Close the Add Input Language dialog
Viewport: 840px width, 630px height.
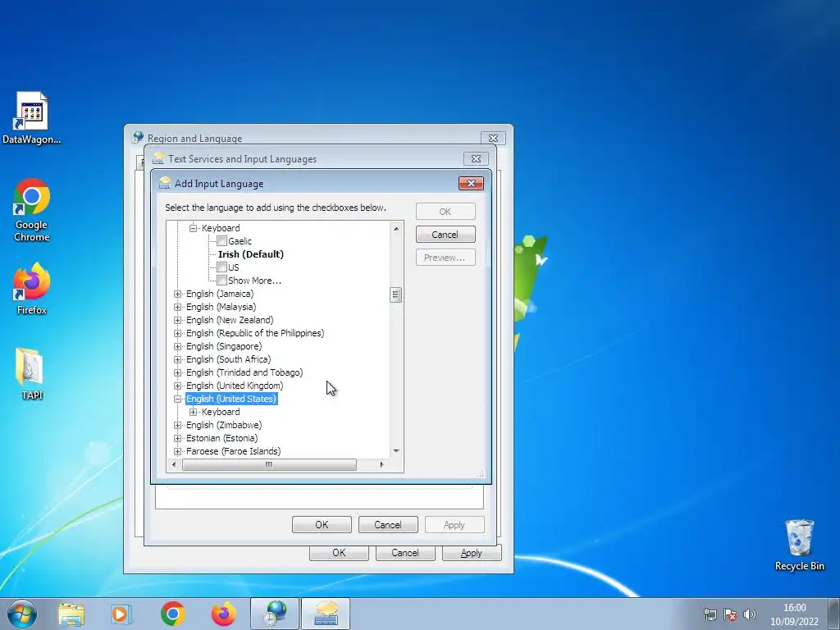click(471, 183)
